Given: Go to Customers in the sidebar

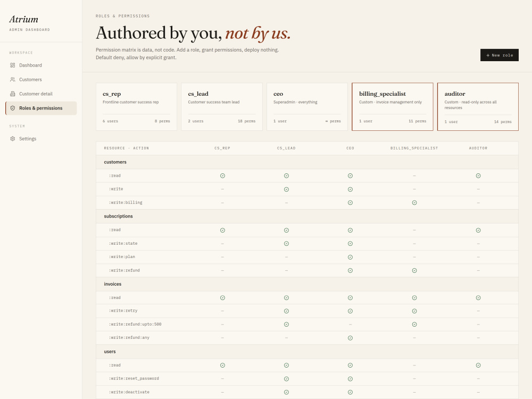Looking at the screenshot, I should 41,79.
